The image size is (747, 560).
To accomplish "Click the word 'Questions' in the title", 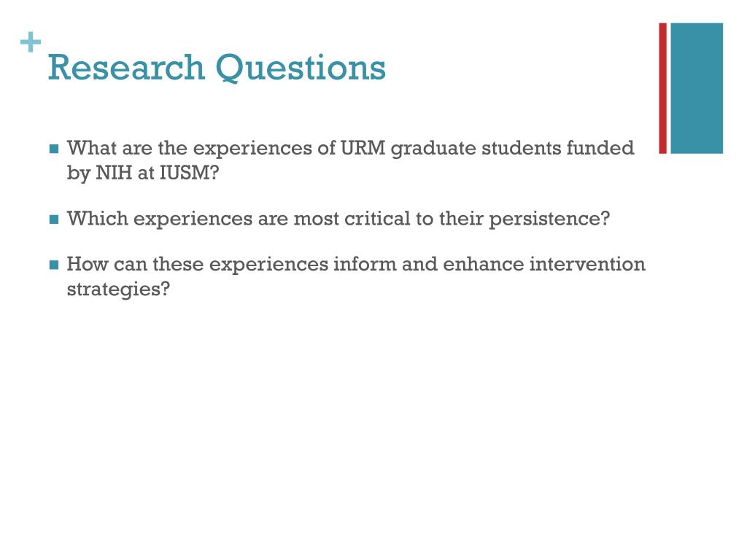I will (x=301, y=68).
